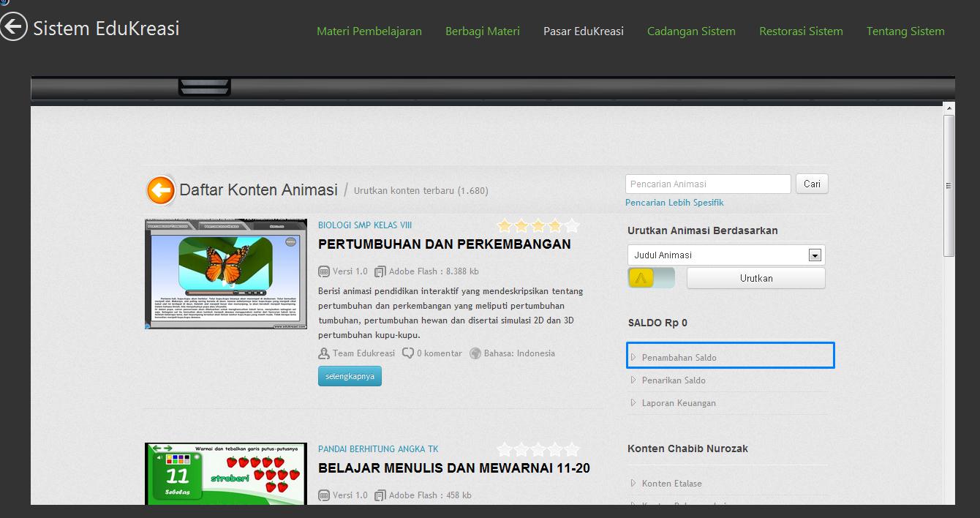Click the file icon beside Adobe Flash : 8.388 kb
This screenshot has width=980, height=518.
coord(380,271)
